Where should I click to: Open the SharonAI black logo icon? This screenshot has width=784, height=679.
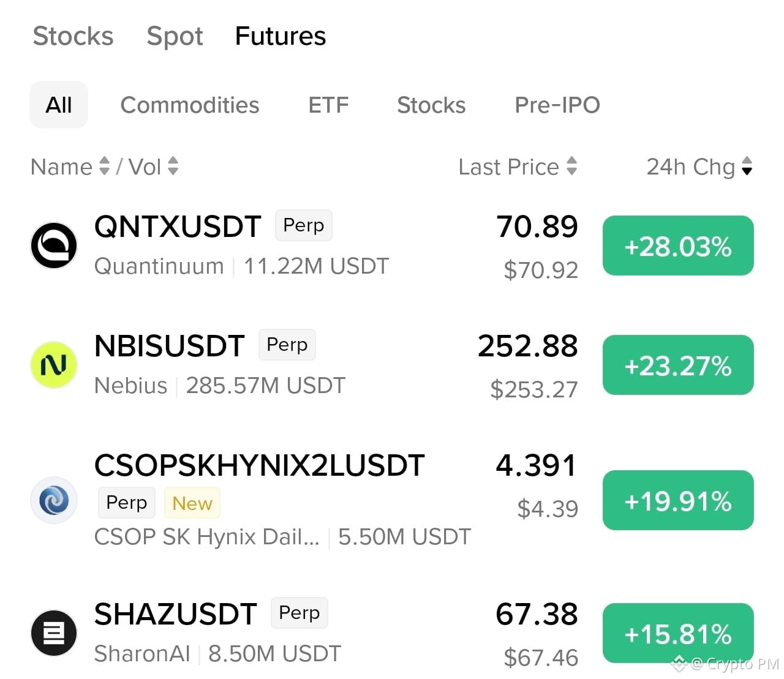(54, 633)
